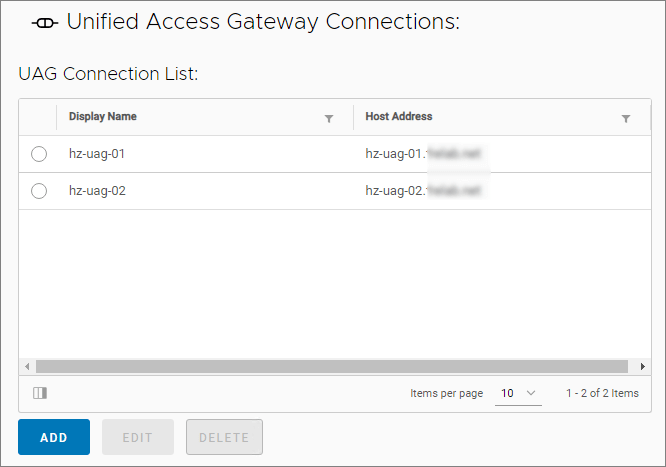Image resolution: width=666 pixels, height=467 pixels.
Task: Click the hz-uag-01 display name cell
Action: click(x=96, y=154)
